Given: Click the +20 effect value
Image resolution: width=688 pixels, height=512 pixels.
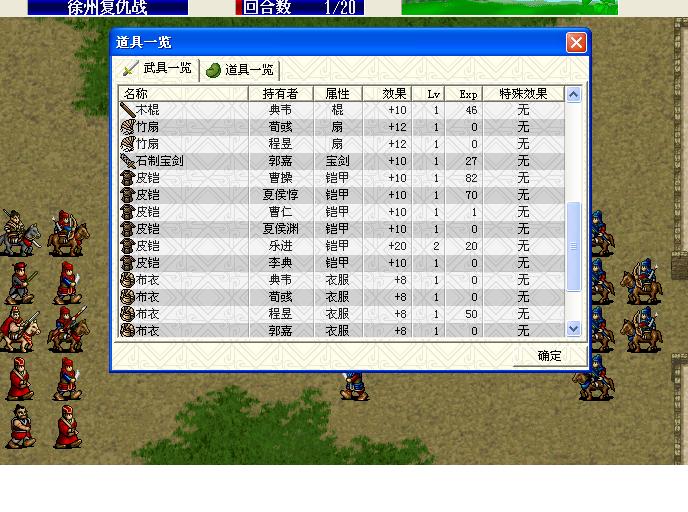Looking at the screenshot, I should [397, 246].
